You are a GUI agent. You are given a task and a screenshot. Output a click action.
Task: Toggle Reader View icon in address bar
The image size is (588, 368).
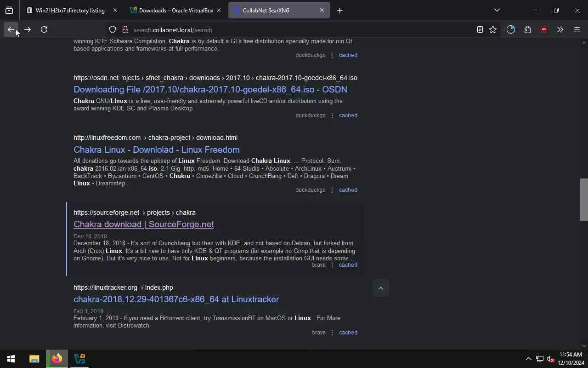(480, 29)
